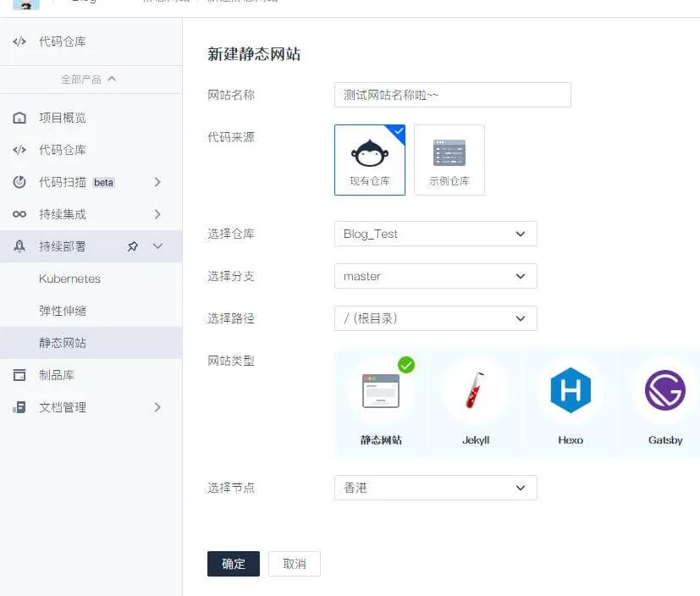
Task: Open the 弹性伸缩 submenu item
Action: (x=91, y=311)
